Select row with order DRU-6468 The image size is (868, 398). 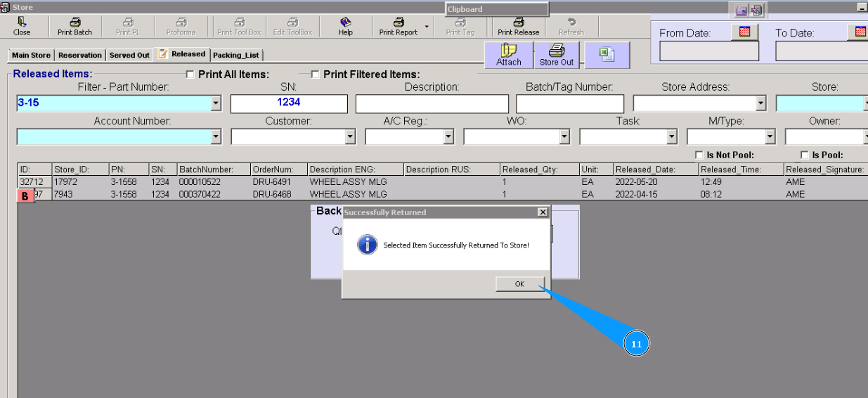tap(443, 194)
